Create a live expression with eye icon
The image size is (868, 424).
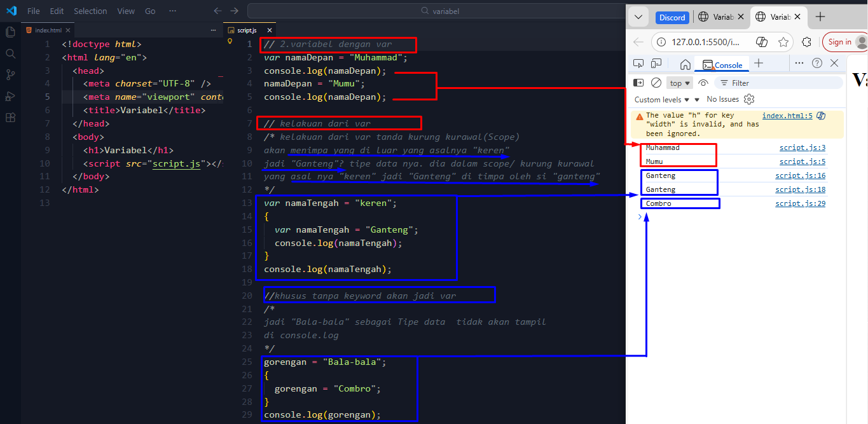tap(703, 83)
